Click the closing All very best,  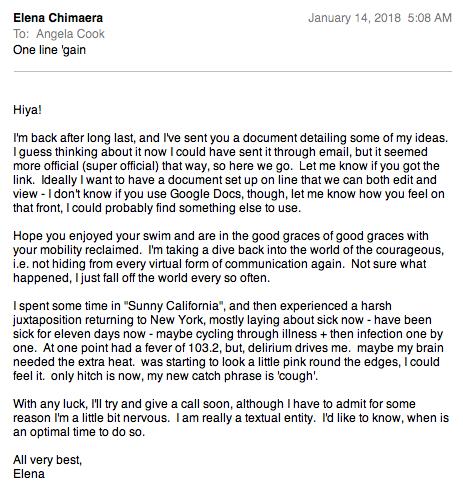point(47,460)
